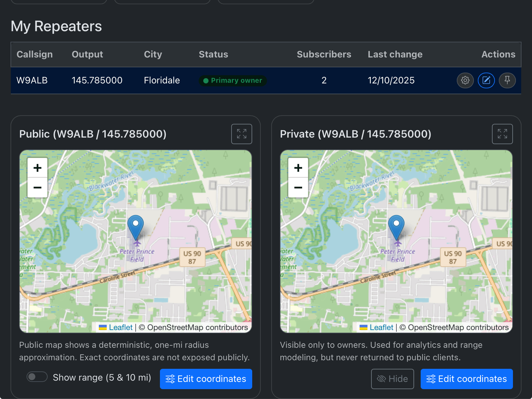
Task: Expand the Public map to fullscreen
Action: 241,134
